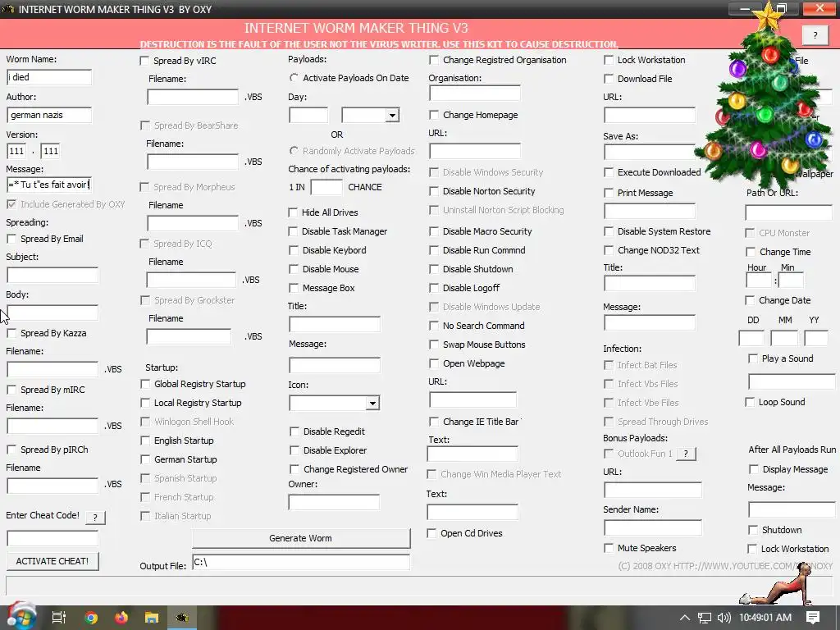Click into the Worm Name field
The height and width of the screenshot is (630, 840).
click(x=49, y=77)
